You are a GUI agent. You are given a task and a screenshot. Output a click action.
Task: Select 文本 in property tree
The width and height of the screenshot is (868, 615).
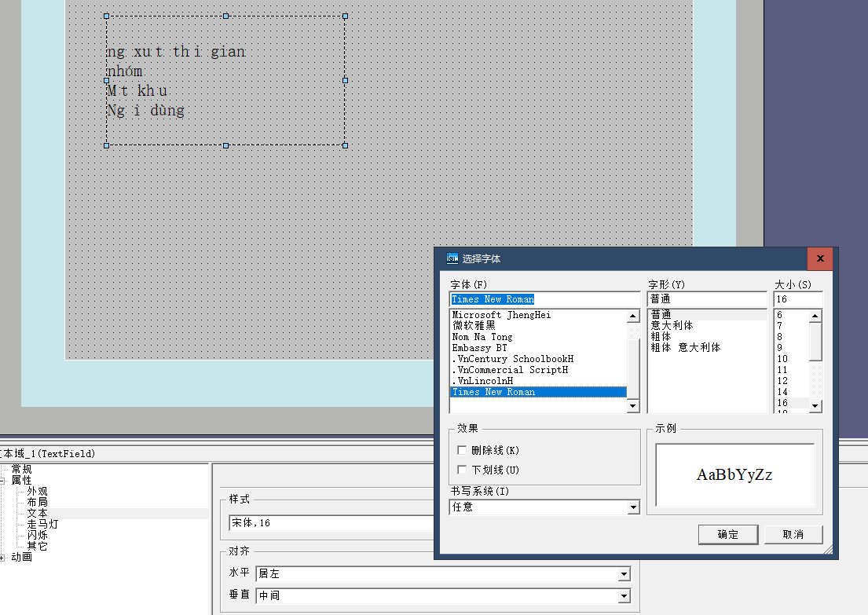click(x=37, y=513)
